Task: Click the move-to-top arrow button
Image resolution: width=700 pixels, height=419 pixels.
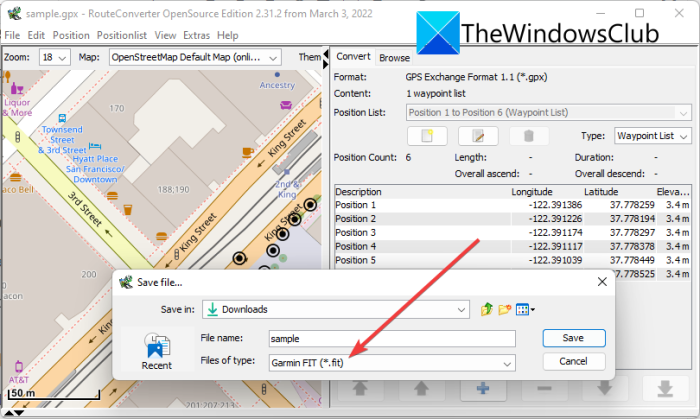Action: pos(360,388)
